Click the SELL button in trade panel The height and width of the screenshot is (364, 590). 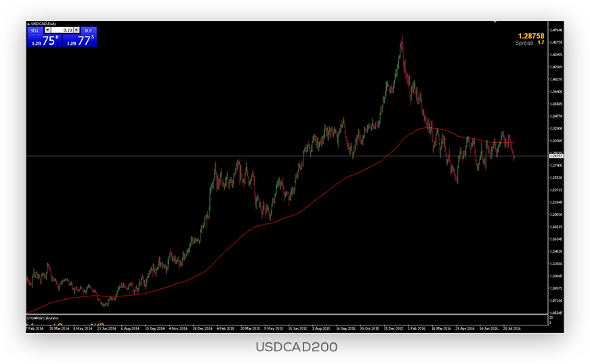(35, 30)
